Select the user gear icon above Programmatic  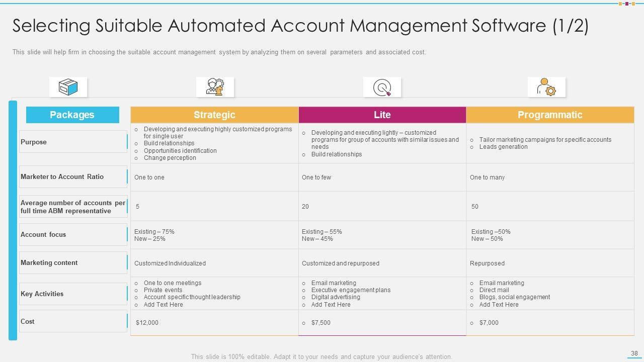[x=546, y=87]
